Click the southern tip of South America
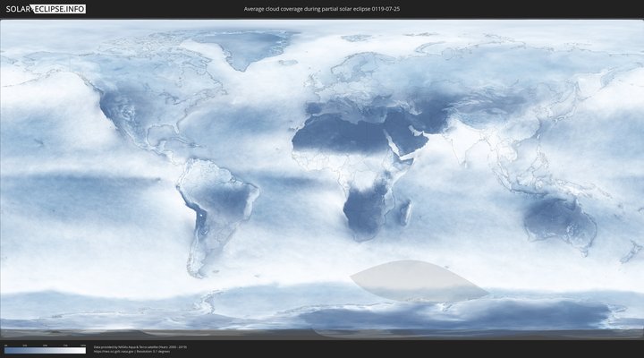The image size is (644, 358). click(194, 268)
